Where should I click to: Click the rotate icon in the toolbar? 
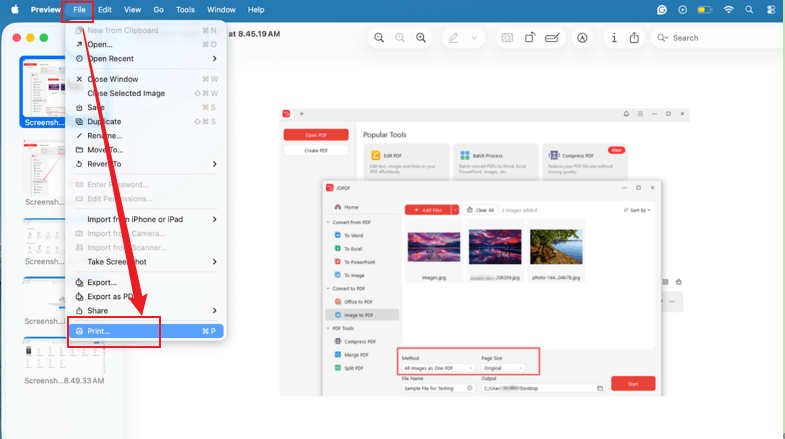530,38
